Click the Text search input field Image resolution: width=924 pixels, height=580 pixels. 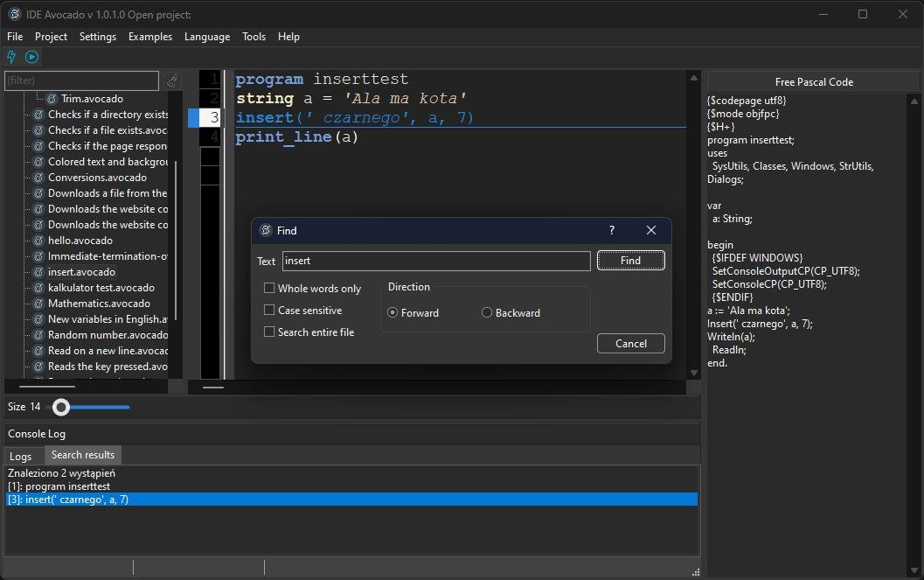click(436, 261)
